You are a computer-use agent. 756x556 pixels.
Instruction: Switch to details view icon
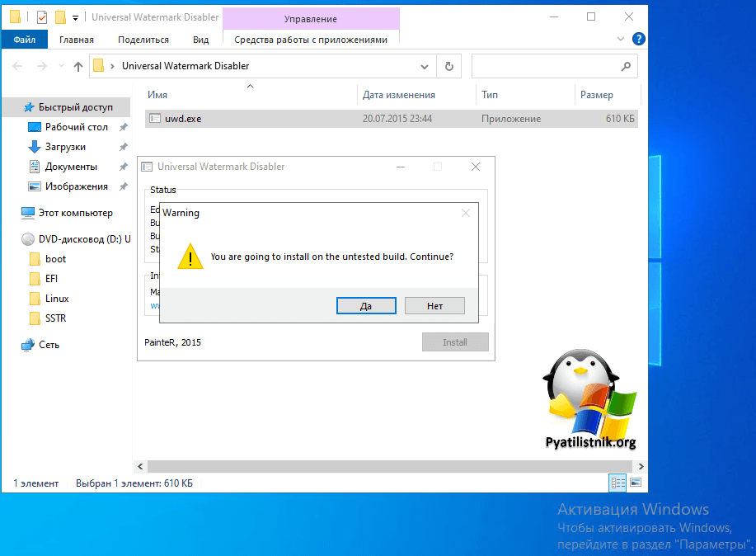tap(617, 483)
